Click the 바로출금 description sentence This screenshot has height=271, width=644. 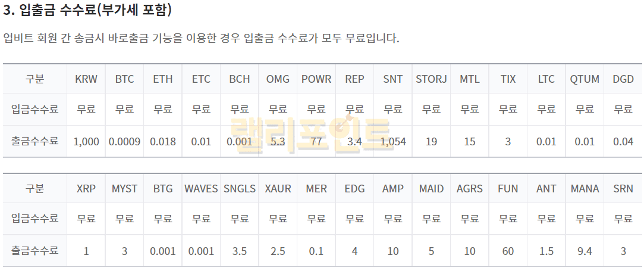(x=201, y=38)
